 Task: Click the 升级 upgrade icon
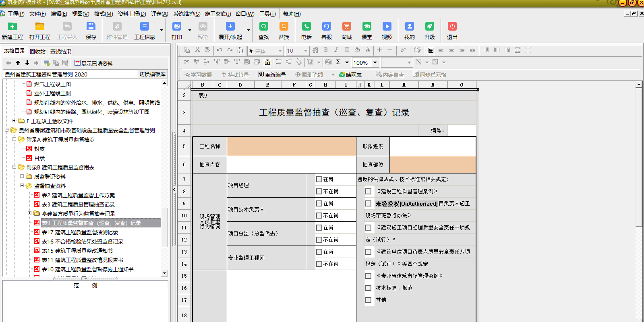[x=430, y=27]
